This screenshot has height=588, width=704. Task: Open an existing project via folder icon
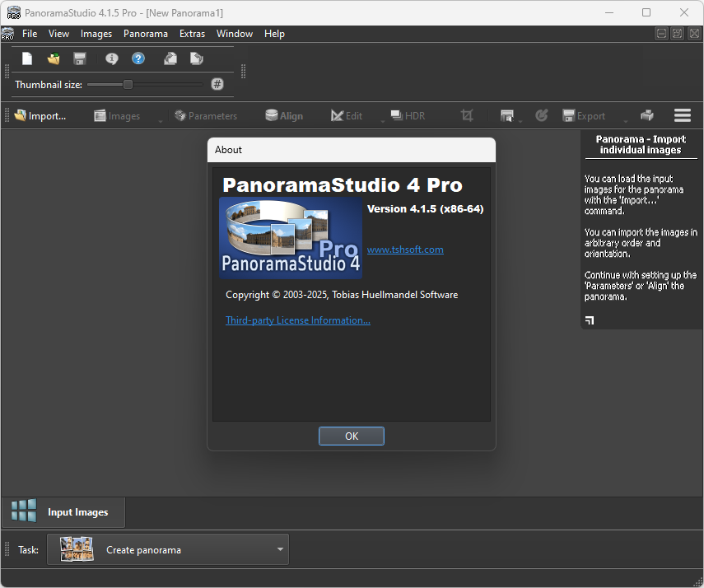(x=54, y=58)
